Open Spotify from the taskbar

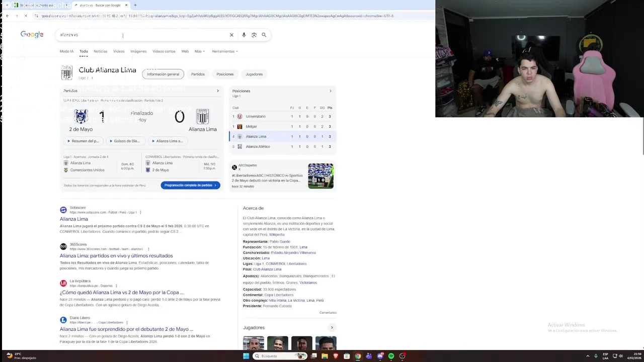coord(391,356)
